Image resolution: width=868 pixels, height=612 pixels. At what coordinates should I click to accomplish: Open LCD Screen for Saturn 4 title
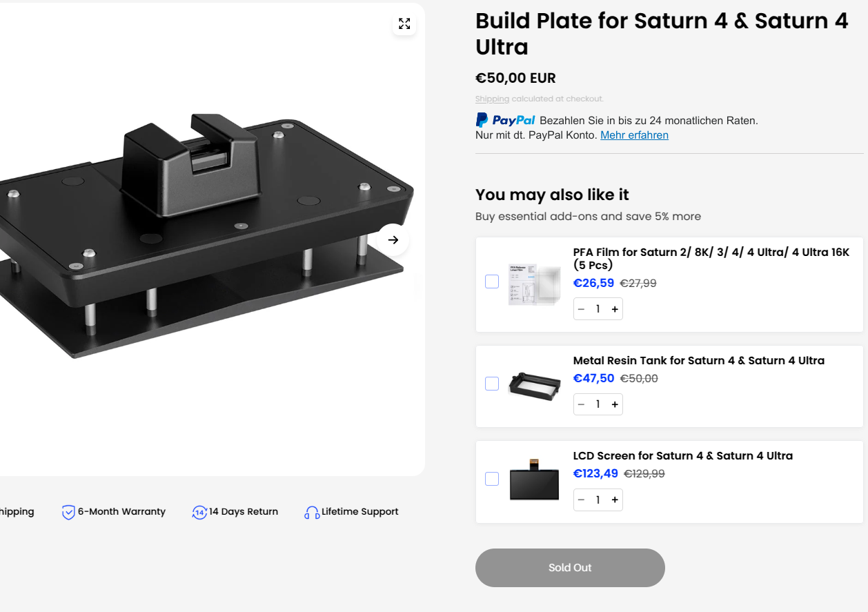682,455
